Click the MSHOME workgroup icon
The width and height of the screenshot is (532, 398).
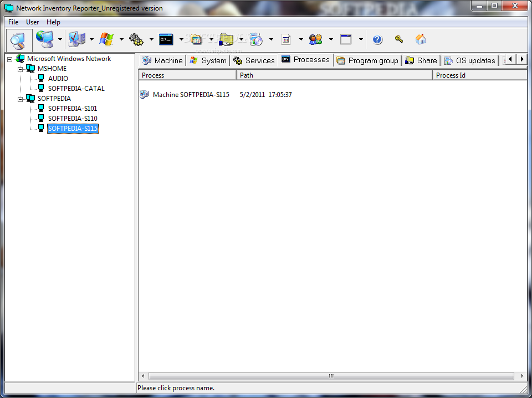pyautogui.click(x=30, y=69)
